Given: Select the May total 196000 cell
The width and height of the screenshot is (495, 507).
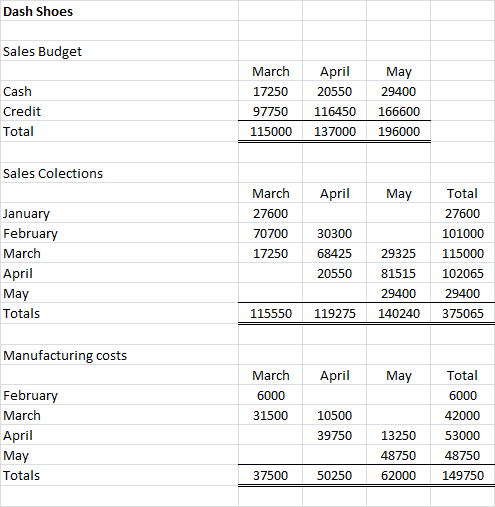Looking at the screenshot, I should coord(398,131).
